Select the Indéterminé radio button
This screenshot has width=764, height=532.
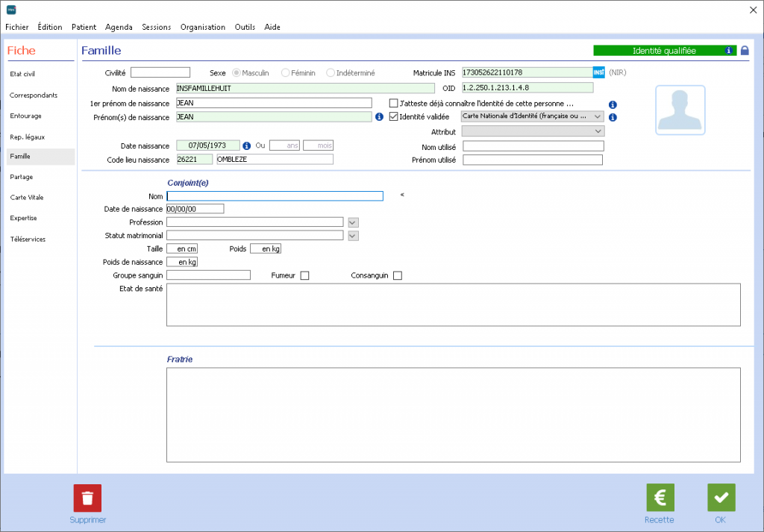(x=331, y=73)
